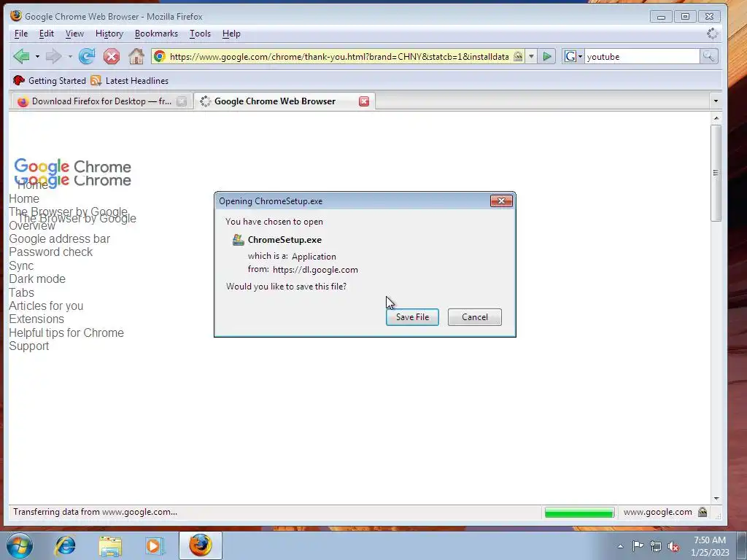Select the Google Chrome Web Browser tab

click(275, 101)
